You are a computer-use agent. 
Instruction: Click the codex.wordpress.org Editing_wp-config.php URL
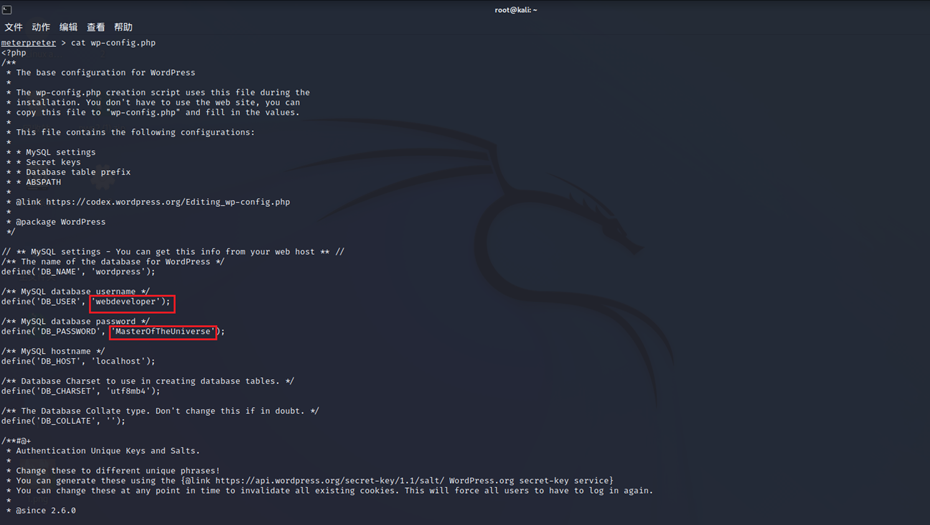pyautogui.click(x=168, y=202)
